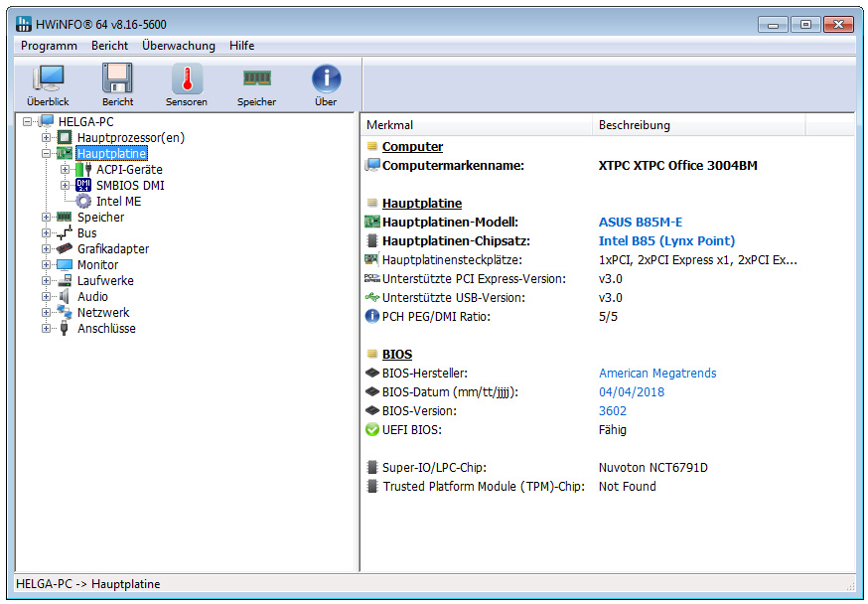Open the Überwachung menu
The height and width of the screenshot is (604, 868).
tap(178, 46)
